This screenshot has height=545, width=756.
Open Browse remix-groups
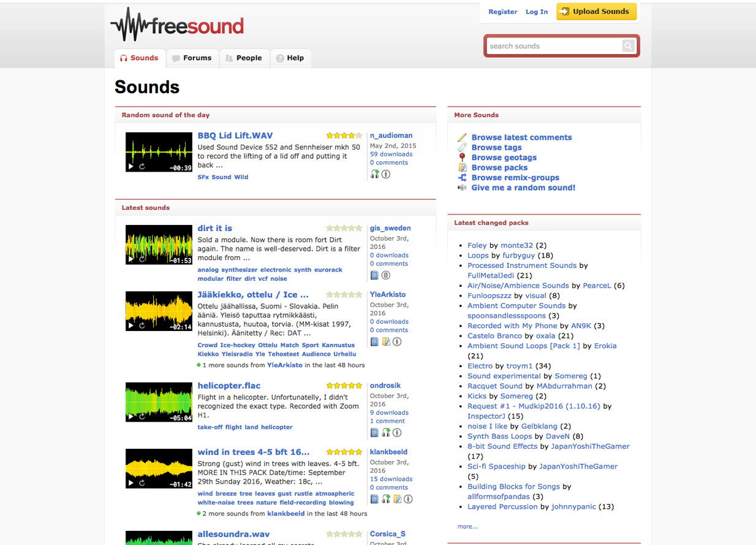tap(515, 178)
